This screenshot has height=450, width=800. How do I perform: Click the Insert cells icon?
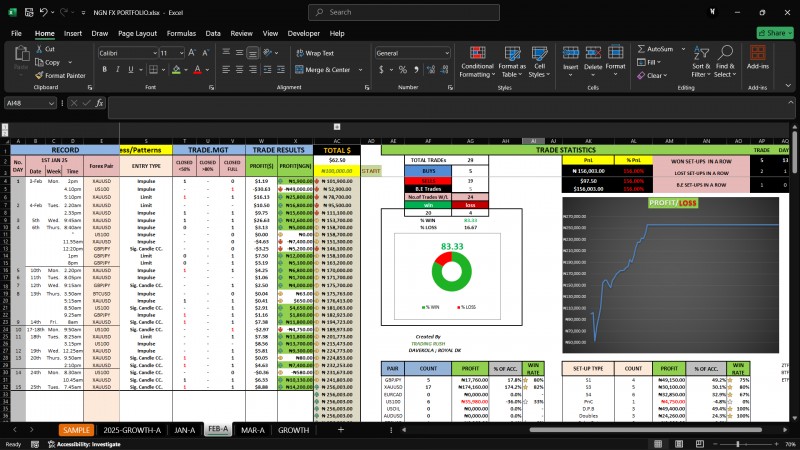[x=570, y=53]
